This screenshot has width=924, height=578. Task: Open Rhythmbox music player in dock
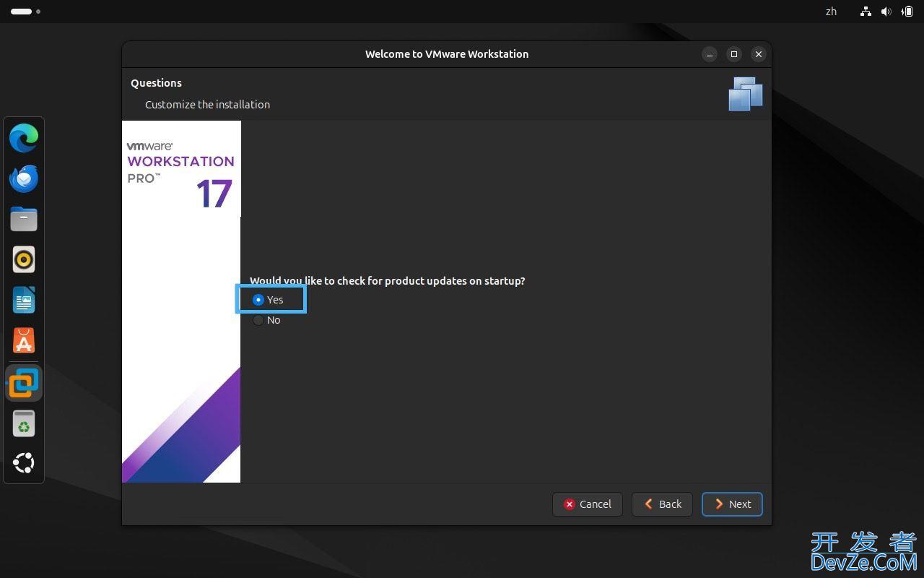pyautogui.click(x=24, y=259)
